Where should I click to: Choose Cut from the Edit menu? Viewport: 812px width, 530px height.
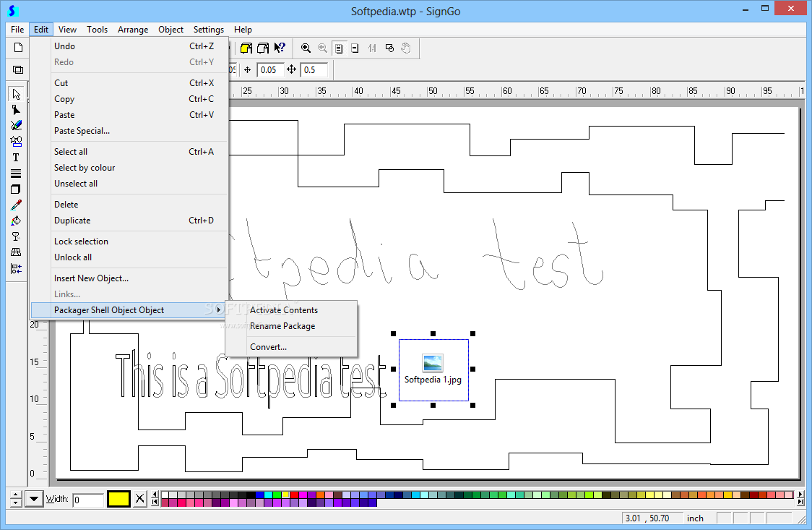point(129,83)
